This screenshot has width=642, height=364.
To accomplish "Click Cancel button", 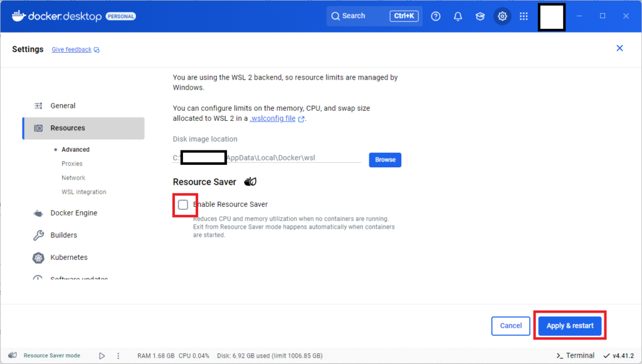I will point(510,326).
